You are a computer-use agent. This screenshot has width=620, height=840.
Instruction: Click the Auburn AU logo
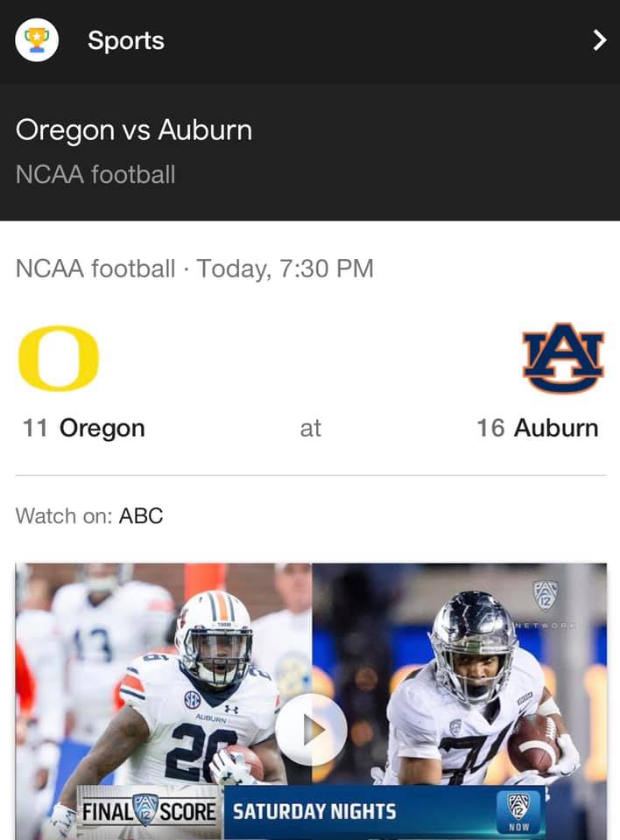(x=563, y=358)
